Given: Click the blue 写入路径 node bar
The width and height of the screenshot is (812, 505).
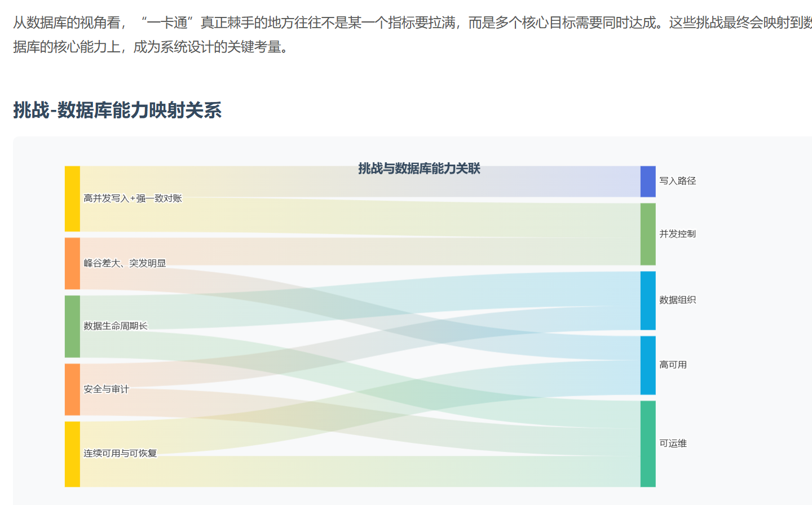Looking at the screenshot, I should coord(648,181).
